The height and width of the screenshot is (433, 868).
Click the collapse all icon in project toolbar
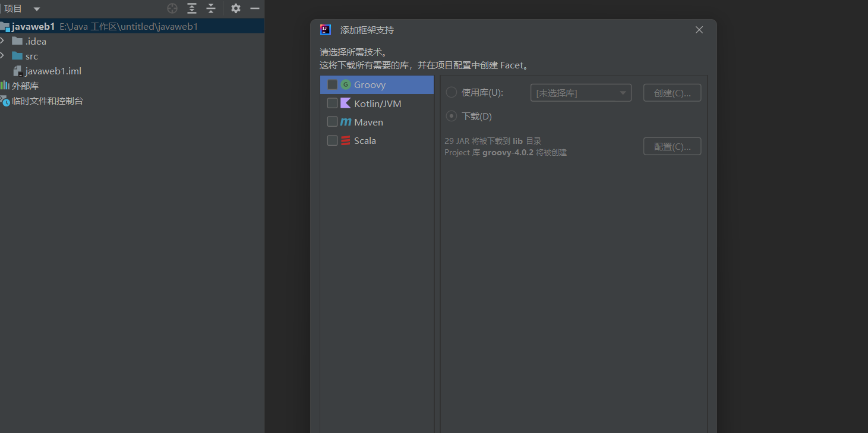click(x=211, y=8)
